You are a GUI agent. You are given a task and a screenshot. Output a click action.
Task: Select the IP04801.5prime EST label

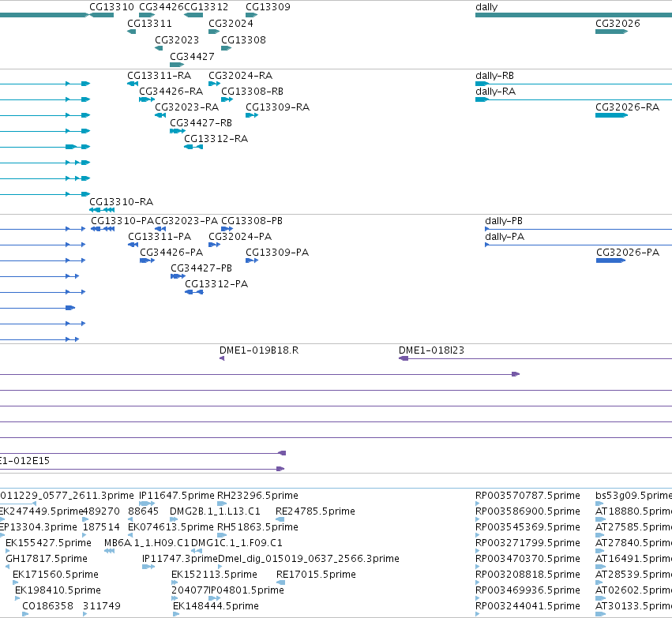[246, 590]
